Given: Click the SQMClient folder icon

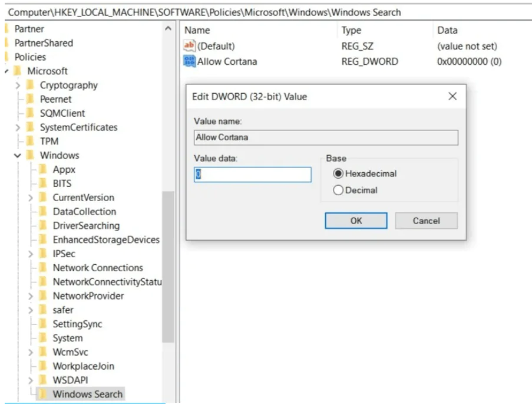Looking at the screenshot, I should [31, 113].
